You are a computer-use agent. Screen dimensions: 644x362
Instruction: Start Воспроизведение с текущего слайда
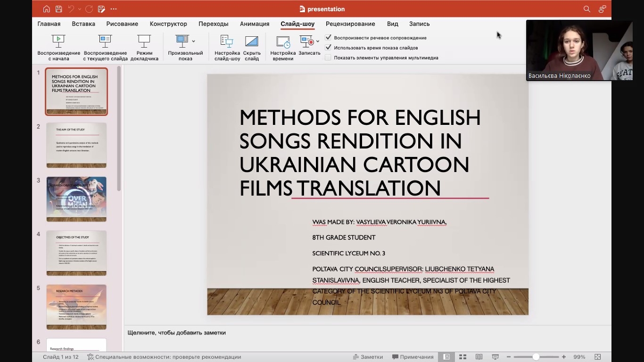106,48
